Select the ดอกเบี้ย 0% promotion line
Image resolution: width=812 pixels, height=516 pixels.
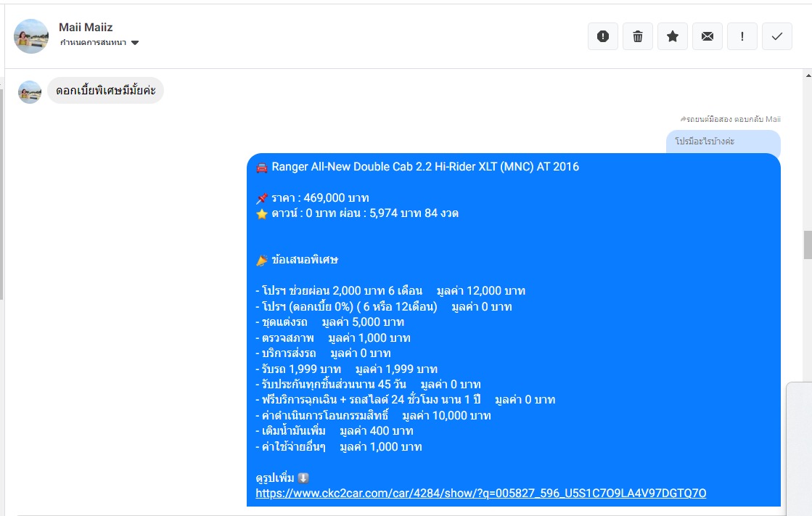384,307
